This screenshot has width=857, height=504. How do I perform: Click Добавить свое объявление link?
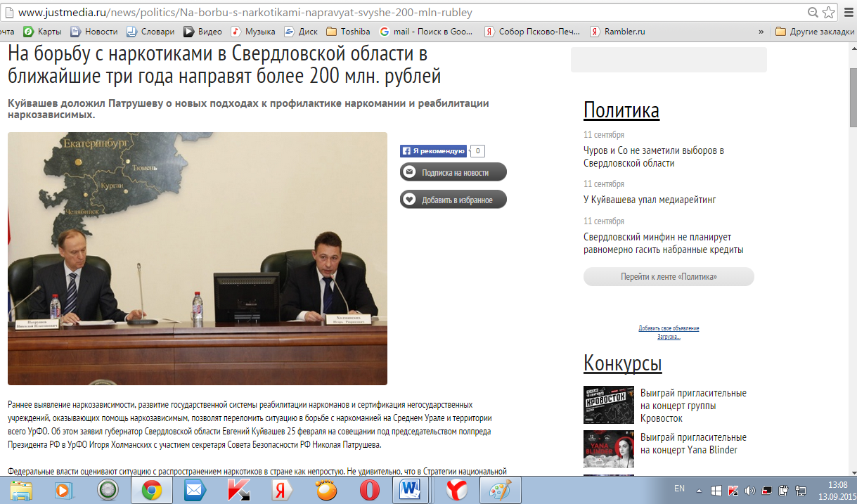click(669, 328)
